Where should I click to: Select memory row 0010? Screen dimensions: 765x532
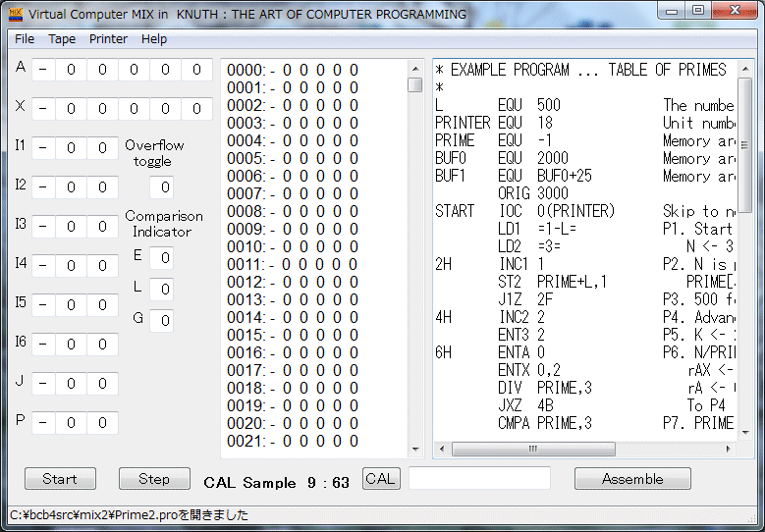293,246
